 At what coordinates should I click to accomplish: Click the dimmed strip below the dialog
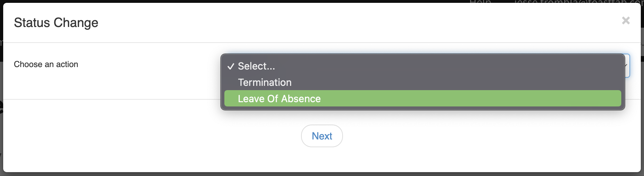320,174
